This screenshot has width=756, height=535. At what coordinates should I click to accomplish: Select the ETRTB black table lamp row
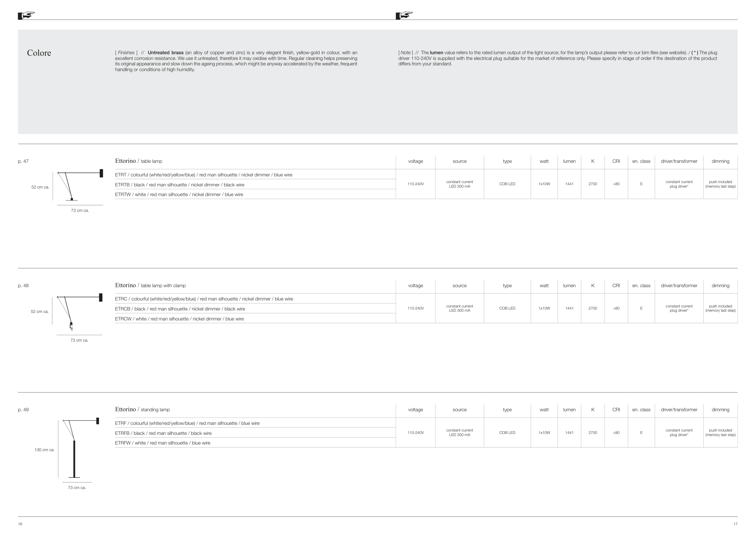[x=179, y=185]
